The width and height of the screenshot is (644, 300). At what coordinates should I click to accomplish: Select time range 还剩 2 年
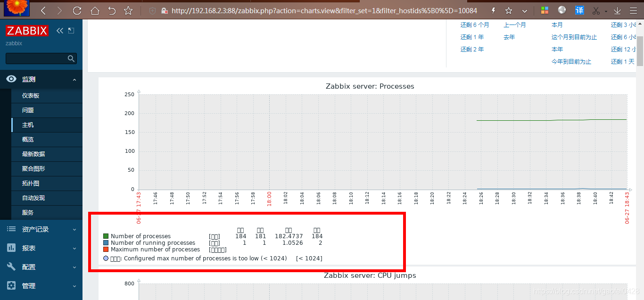click(x=472, y=50)
